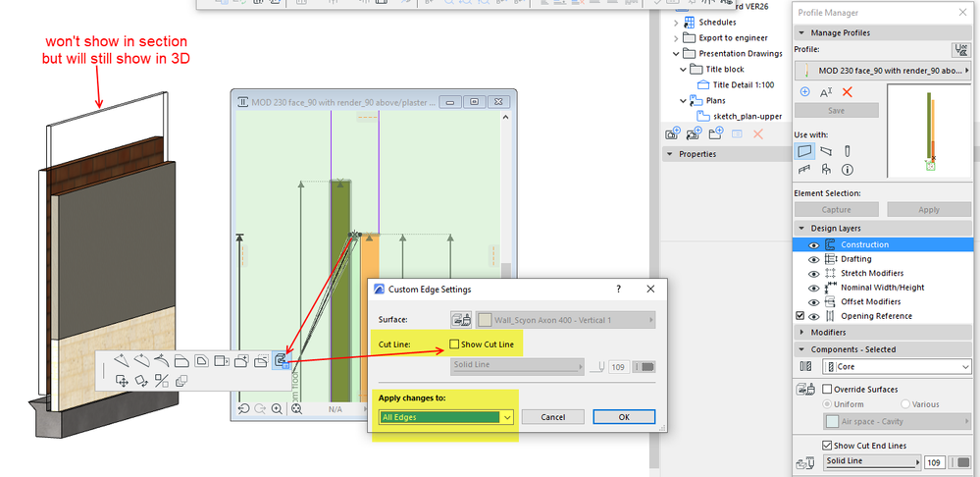Enable the Show Cut Line checkbox

coord(454,344)
